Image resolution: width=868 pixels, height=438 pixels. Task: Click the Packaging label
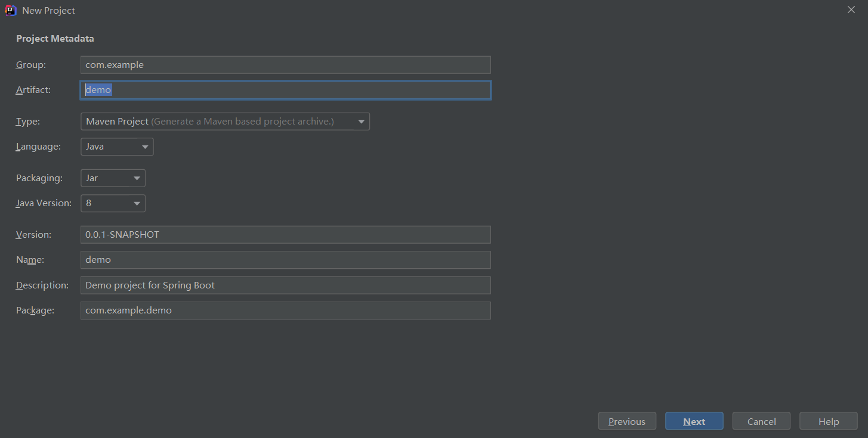point(39,178)
